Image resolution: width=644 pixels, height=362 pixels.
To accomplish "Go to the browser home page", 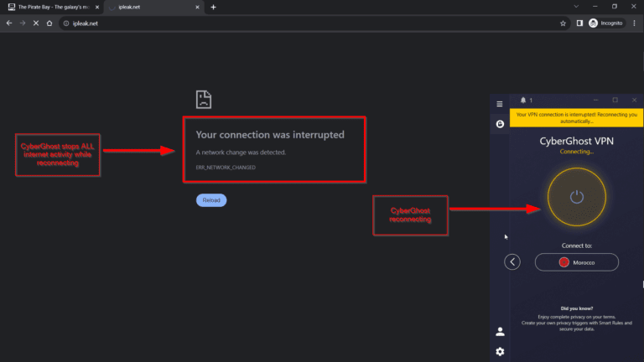I will click(x=51, y=23).
